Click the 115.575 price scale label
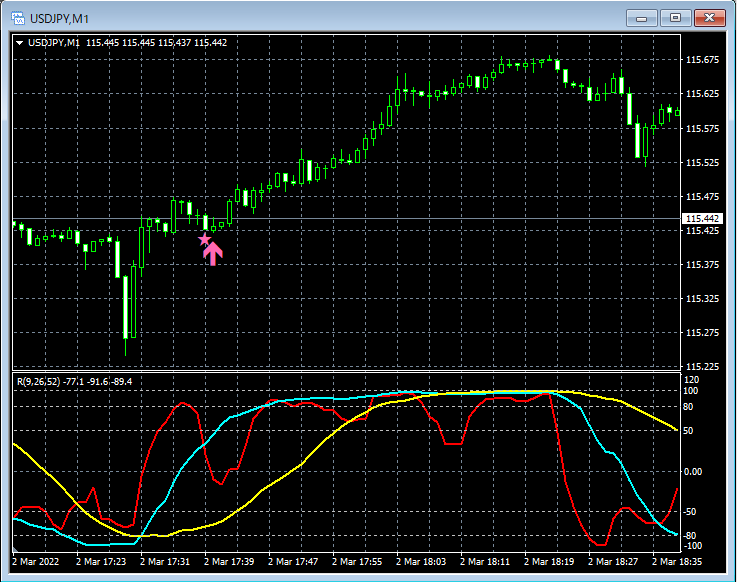The image size is (737, 582). [703, 128]
